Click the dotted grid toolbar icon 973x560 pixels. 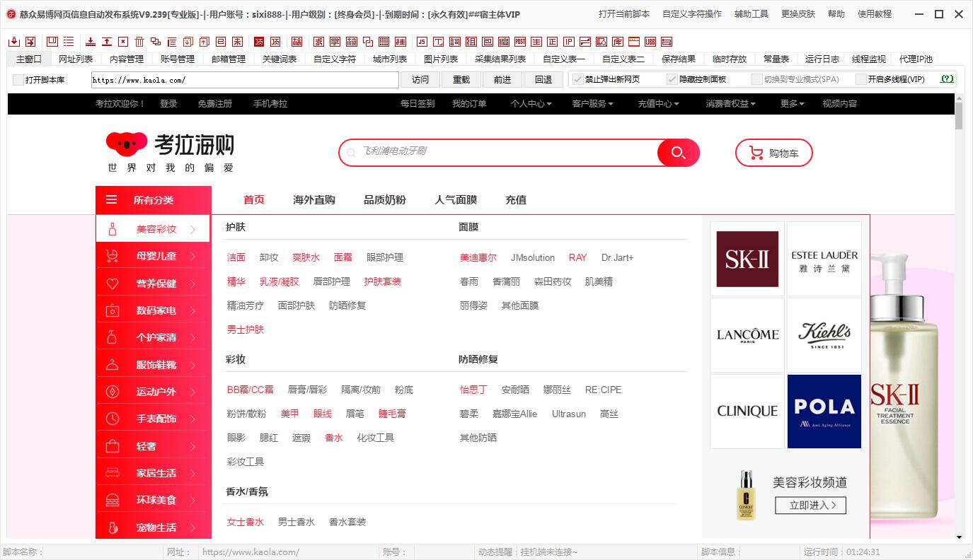384,42
